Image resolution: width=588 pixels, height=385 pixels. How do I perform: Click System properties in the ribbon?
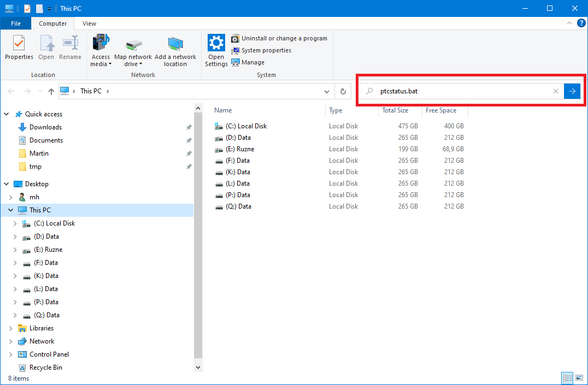coord(267,50)
